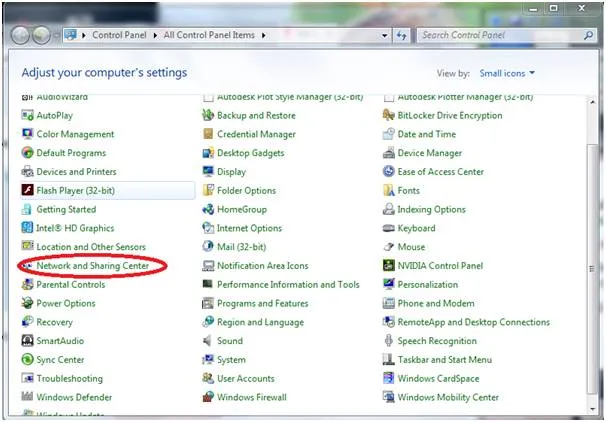Click the Sound speaker icon

pos(208,341)
